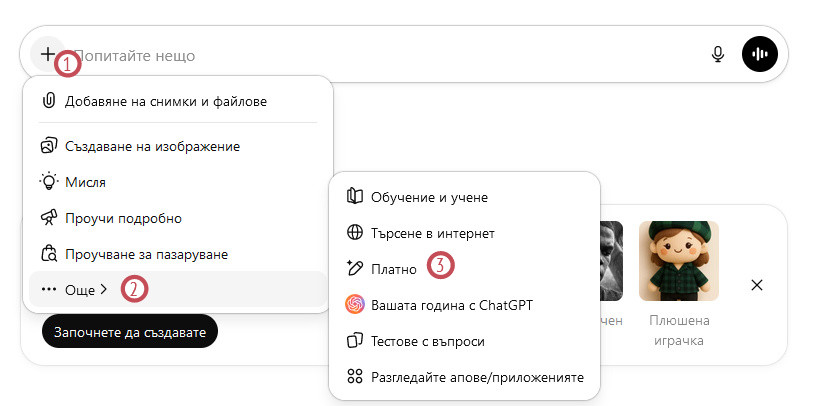This screenshot has width=821, height=406.
Task: Click the microphone dictation icon
Action: (x=717, y=54)
